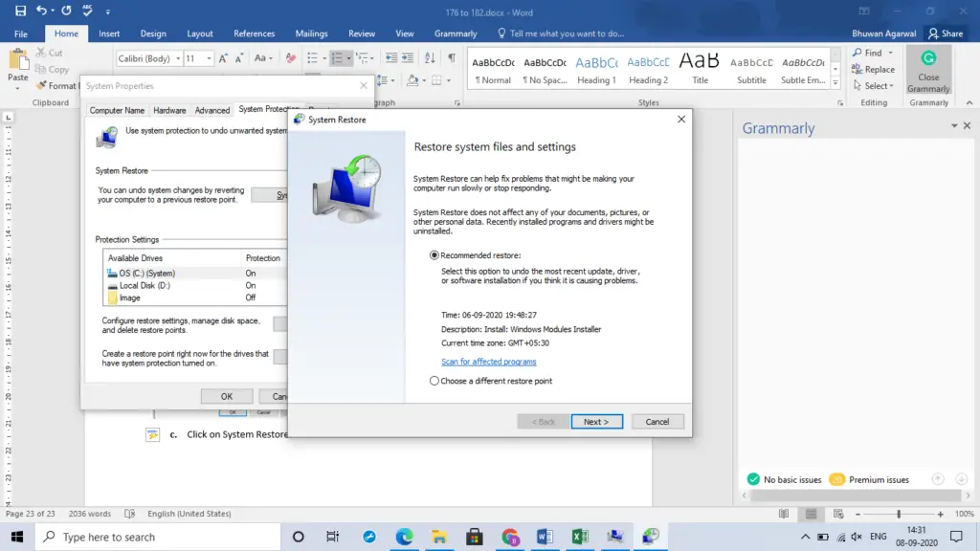Select Choose a different restore point
This screenshot has width=980, height=551.
434,381
